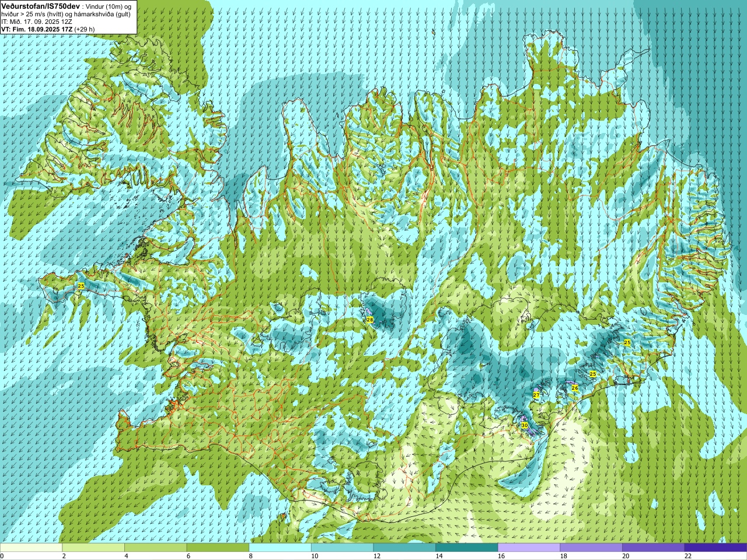Click the yellow 28 gust marker
Viewport: 747px width, 560px height.
coord(369,320)
